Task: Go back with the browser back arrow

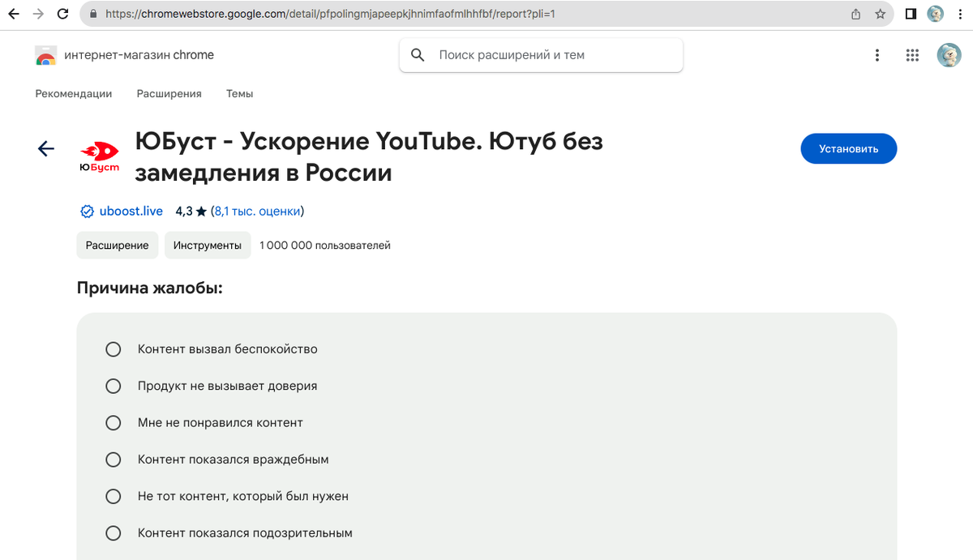Action: tap(13, 14)
